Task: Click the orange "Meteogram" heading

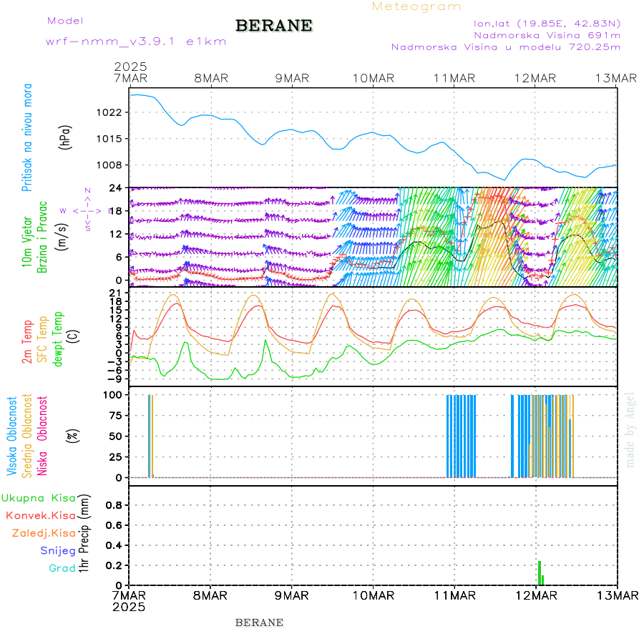Action: [x=416, y=6]
